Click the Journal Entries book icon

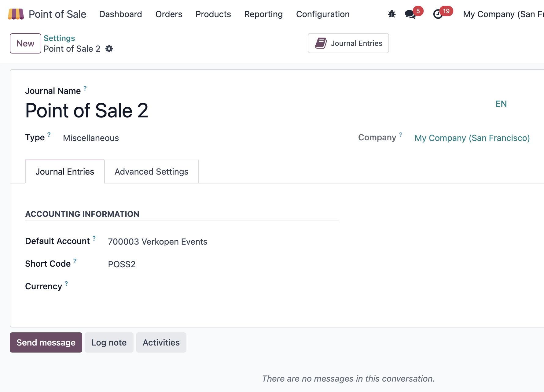(x=321, y=43)
